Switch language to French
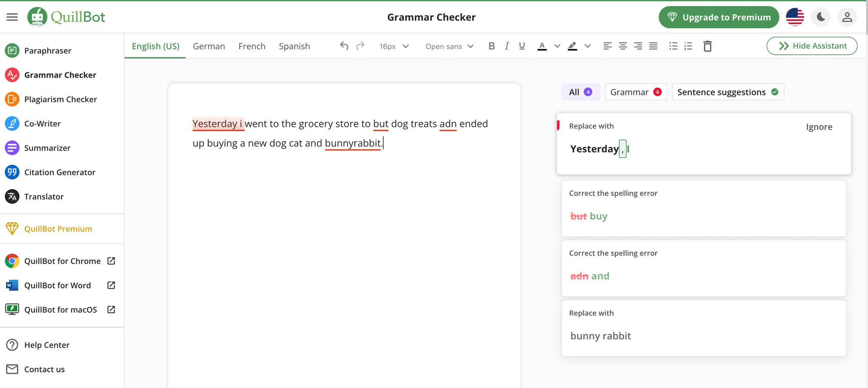868x388 pixels. tap(252, 46)
